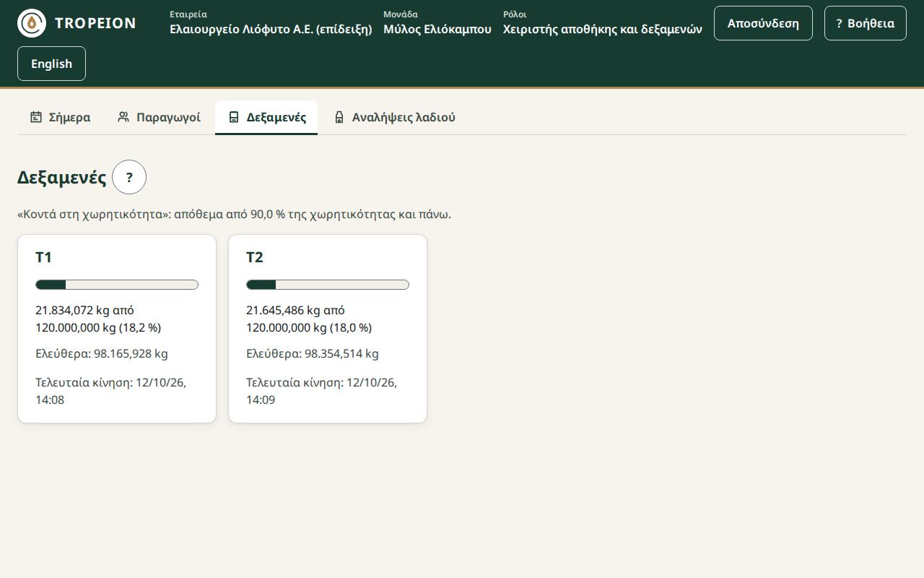924x578 pixels.
Task: Click the «Κοντά στη χωρητικότητα» threshold note
Action: point(234,215)
